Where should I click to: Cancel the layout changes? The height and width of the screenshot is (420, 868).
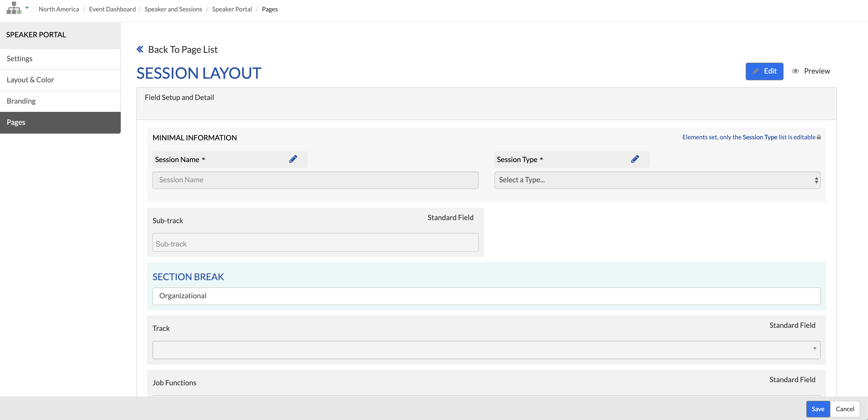[845, 409]
